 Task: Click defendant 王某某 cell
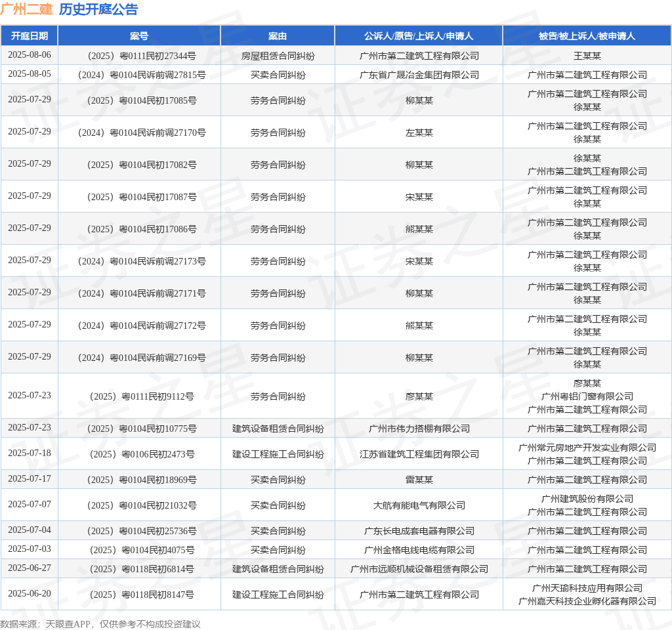[x=587, y=56]
